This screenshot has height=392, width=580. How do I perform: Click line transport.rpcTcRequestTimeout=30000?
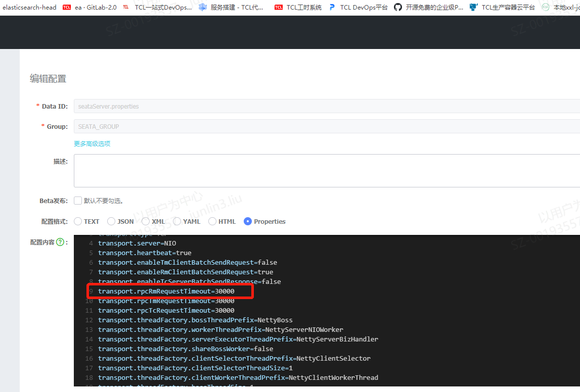click(x=166, y=310)
